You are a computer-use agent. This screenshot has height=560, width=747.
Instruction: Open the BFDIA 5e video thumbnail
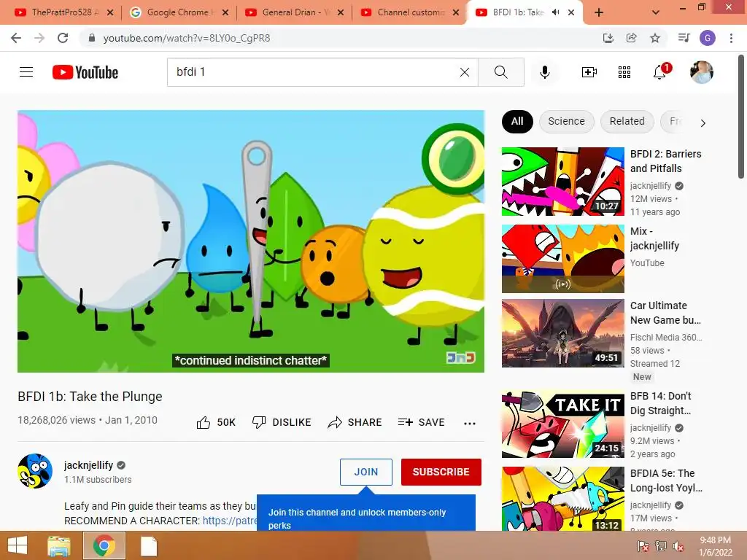coord(562,499)
